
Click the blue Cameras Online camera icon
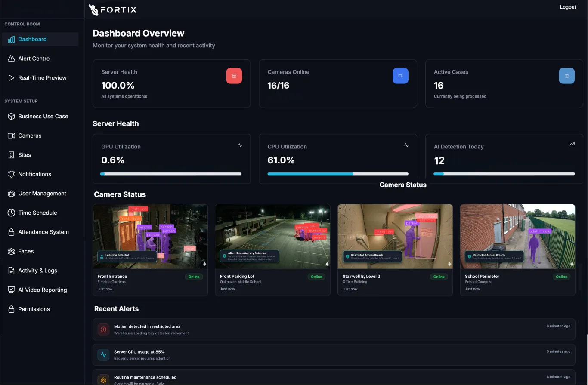click(x=400, y=76)
